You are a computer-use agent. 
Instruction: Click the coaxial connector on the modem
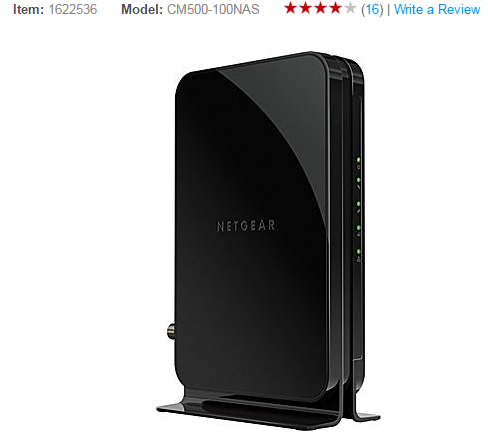click(x=171, y=332)
